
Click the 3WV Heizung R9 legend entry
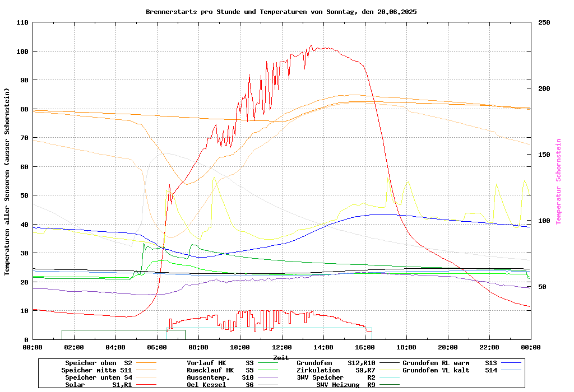point(345,385)
